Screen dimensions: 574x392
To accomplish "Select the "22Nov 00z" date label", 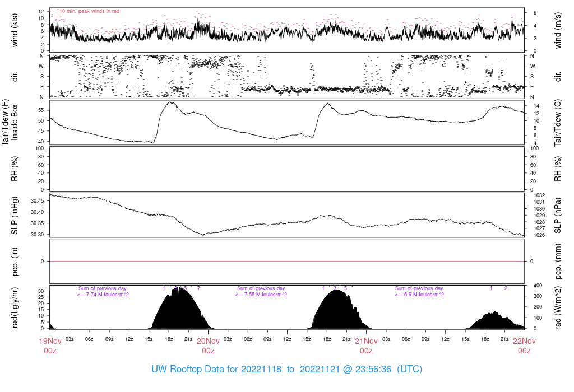I will [524, 346].
